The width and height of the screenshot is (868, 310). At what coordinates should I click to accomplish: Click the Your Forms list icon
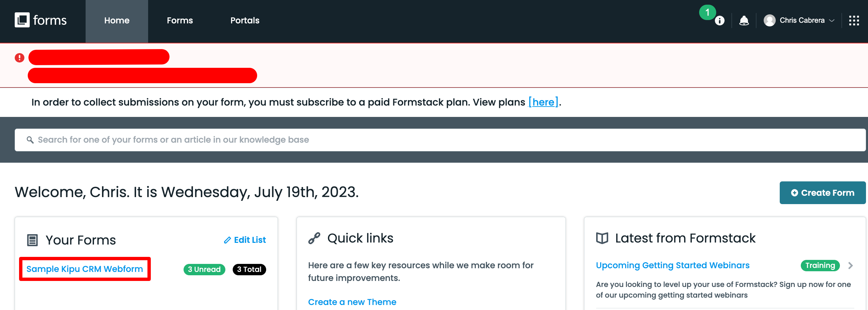pyautogui.click(x=32, y=240)
